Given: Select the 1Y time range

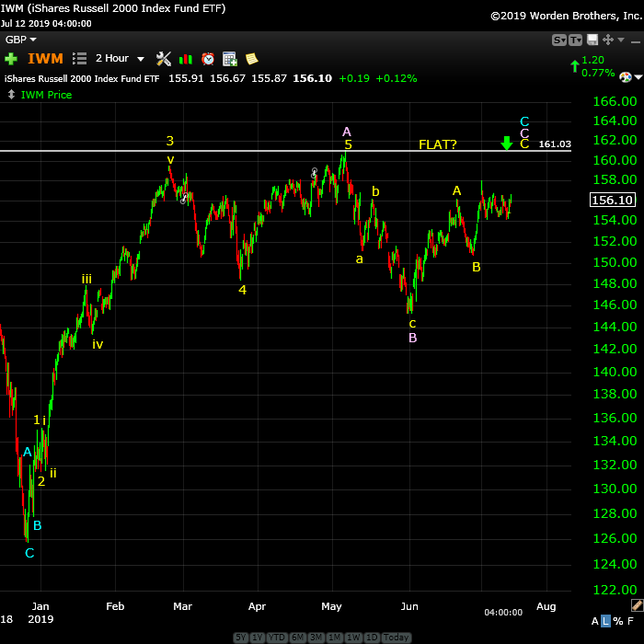Looking at the screenshot, I should tap(257, 638).
